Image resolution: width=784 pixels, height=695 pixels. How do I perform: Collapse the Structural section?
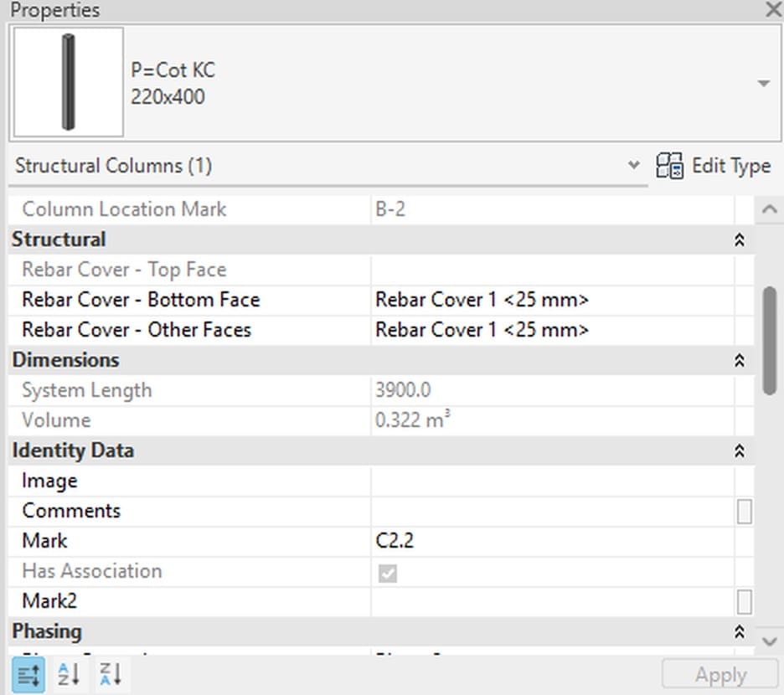740,240
